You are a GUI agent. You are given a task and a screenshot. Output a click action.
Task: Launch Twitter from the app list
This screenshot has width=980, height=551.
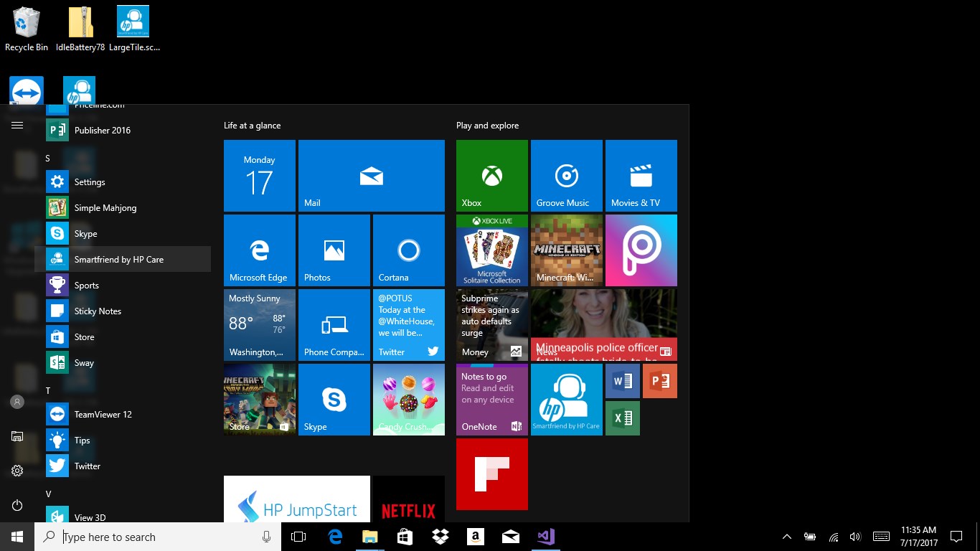[123, 466]
